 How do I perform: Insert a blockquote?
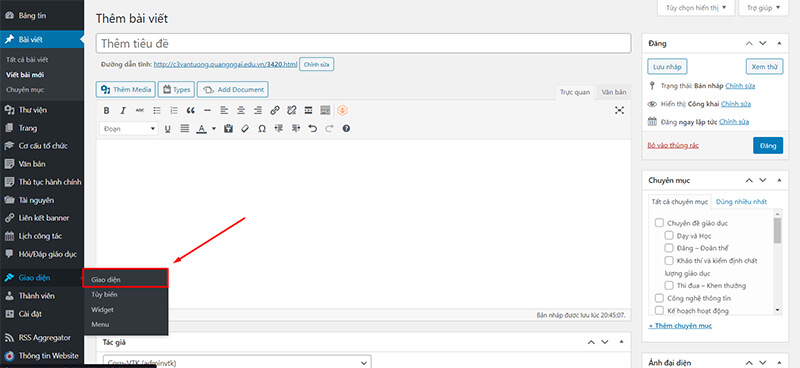(191, 110)
